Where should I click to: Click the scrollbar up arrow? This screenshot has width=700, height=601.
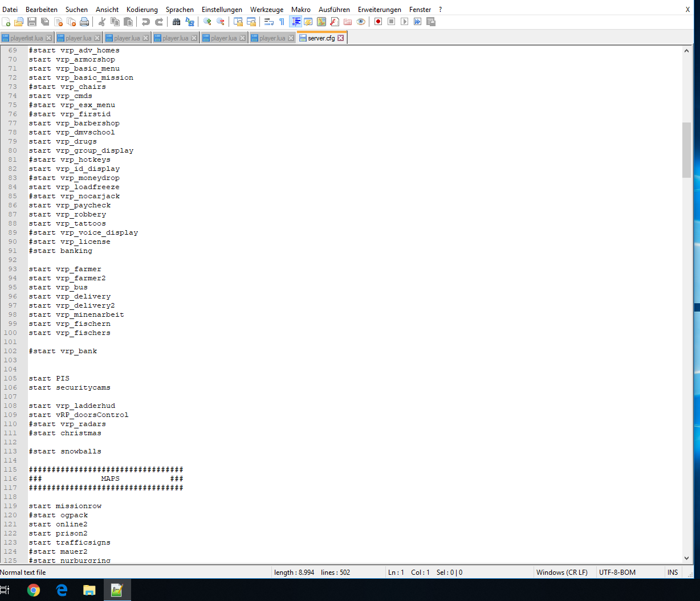pyautogui.click(x=686, y=51)
